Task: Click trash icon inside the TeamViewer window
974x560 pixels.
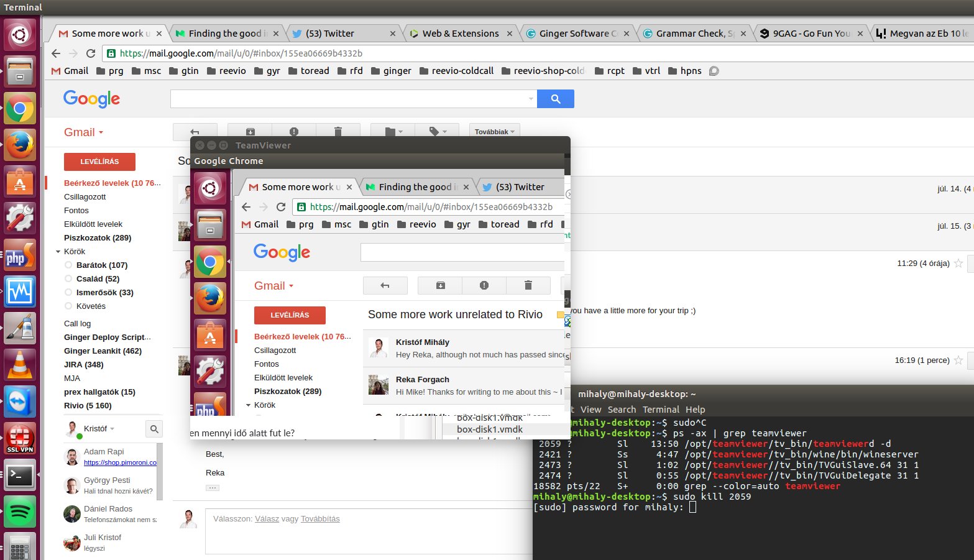Action: (x=528, y=285)
